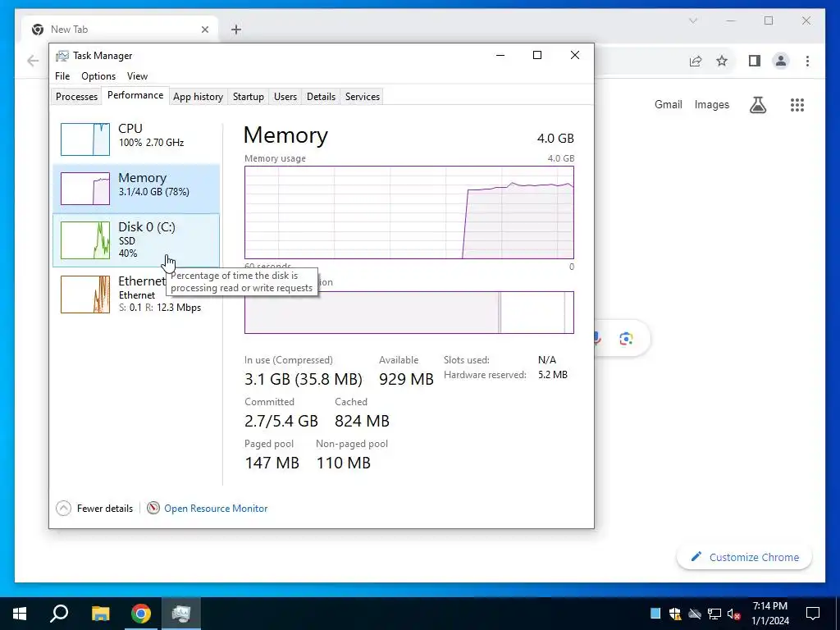The width and height of the screenshot is (840, 630).
Task: Toggle Chrome's side panel icon
Action: [x=755, y=61]
